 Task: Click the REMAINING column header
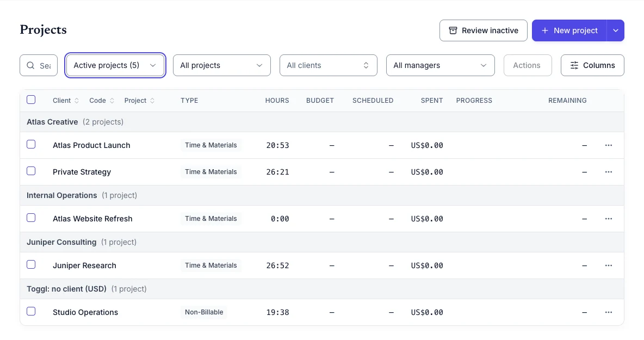[x=567, y=101]
